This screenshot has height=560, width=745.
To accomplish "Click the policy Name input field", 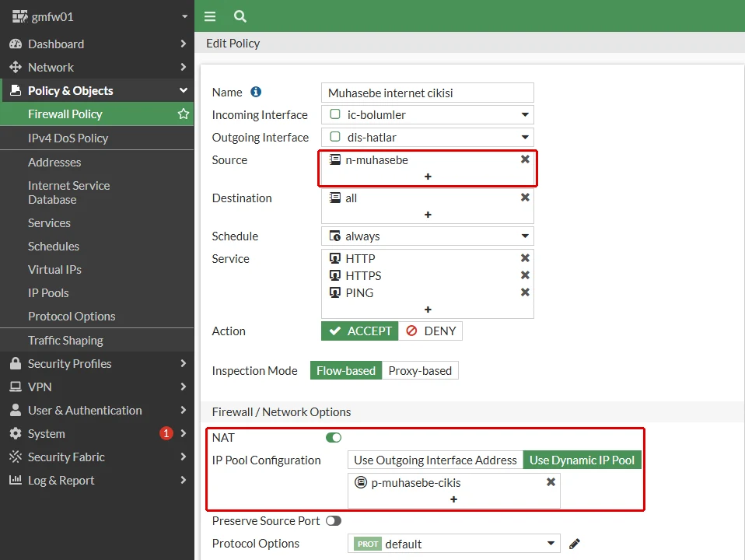I will (428, 93).
